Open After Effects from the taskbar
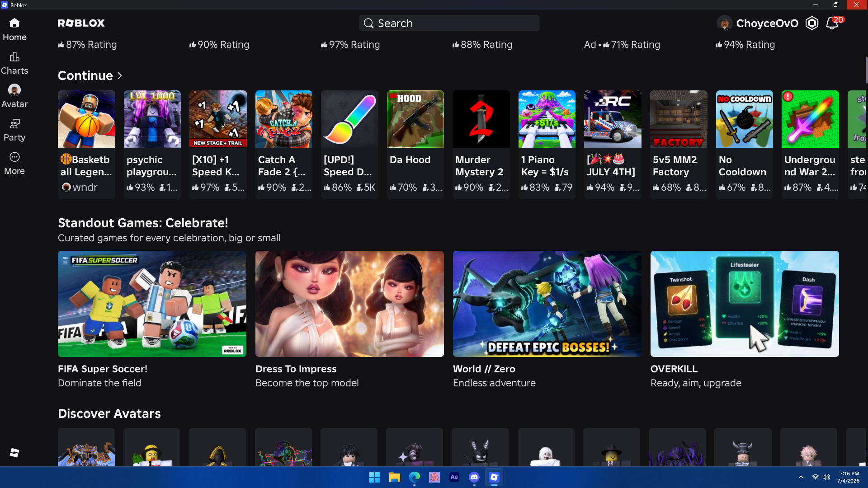This screenshot has width=868, height=488. (x=454, y=477)
